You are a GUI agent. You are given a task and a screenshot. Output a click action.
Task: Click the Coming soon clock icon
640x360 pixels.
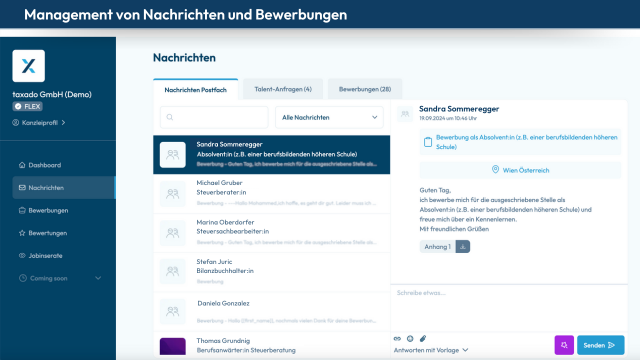pos(23,278)
